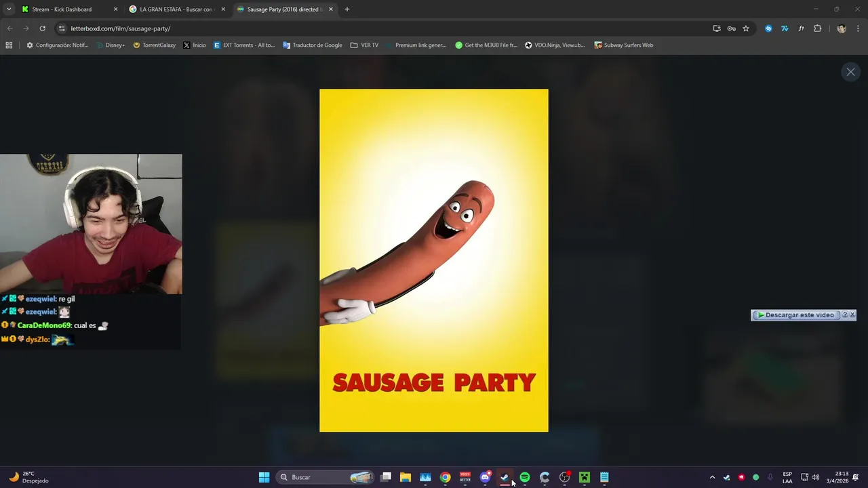Open the Get the M3U8 File bookmark
868x488 pixels.
point(486,45)
